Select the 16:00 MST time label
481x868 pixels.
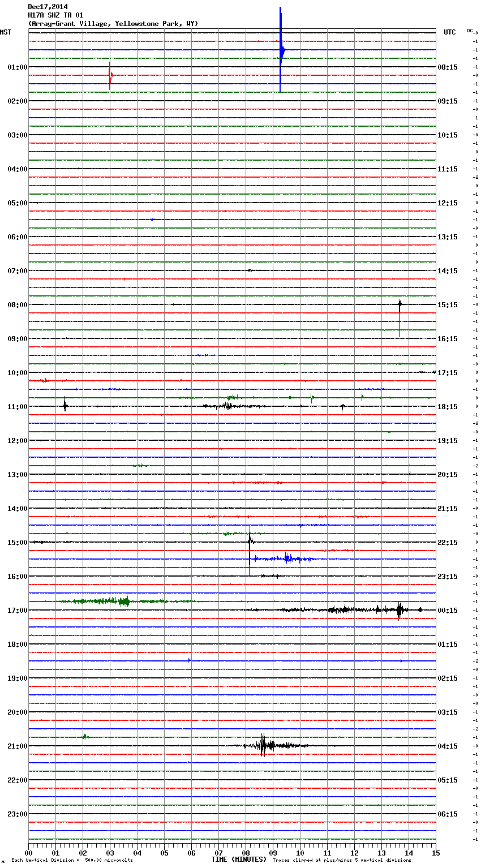click(17, 577)
